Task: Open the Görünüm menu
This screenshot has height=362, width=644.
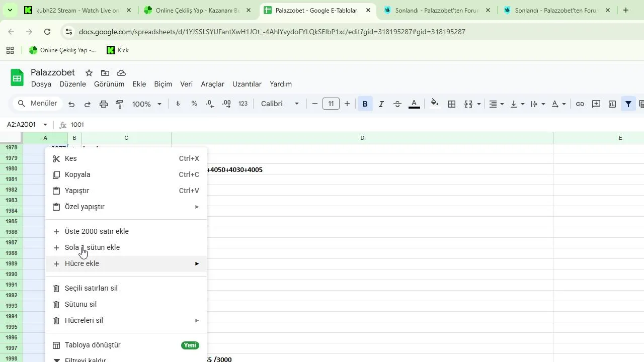Action: (109, 84)
